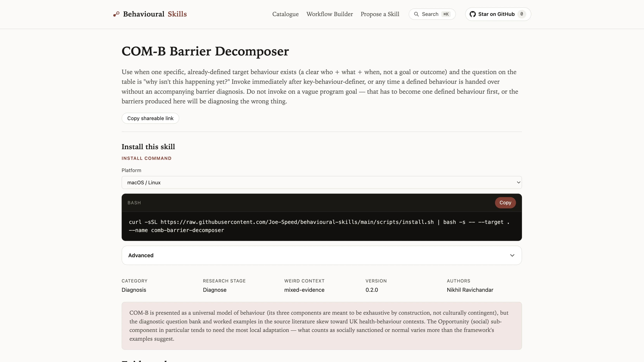Open the Catalogue nav item
The height and width of the screenshot is (362, 644).
pyautogui.click(x=285, y=14)
